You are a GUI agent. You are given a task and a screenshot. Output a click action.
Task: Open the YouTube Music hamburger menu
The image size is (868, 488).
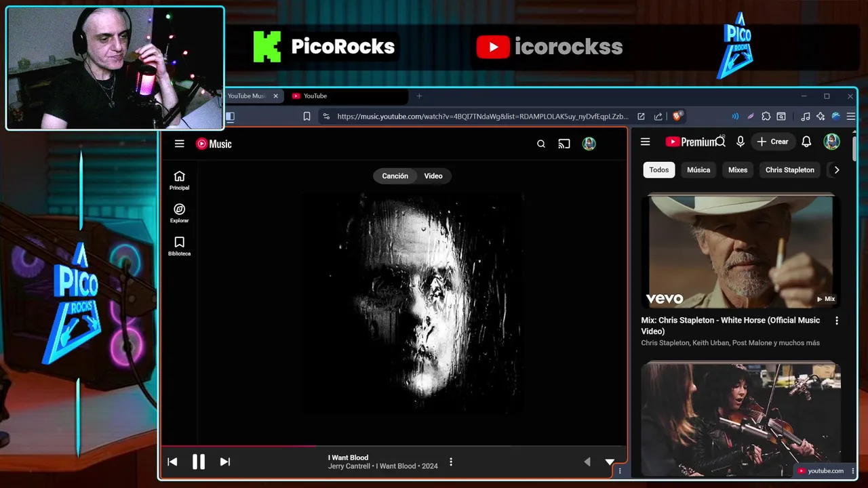179,144
